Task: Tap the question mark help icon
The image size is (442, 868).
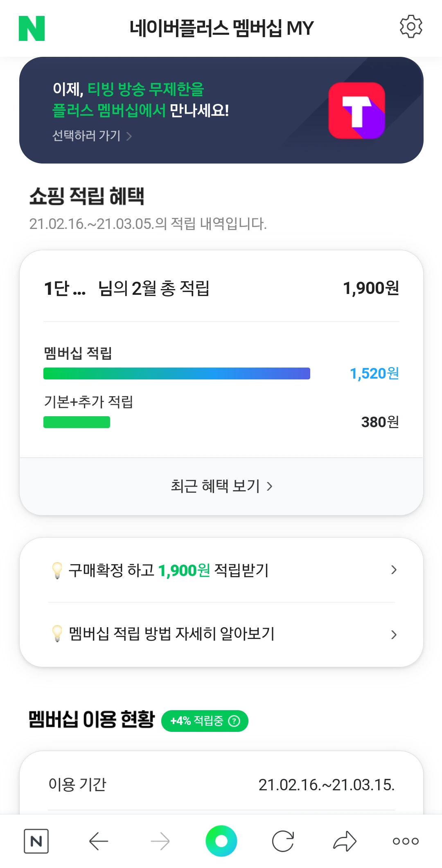Action: (234, 721)
